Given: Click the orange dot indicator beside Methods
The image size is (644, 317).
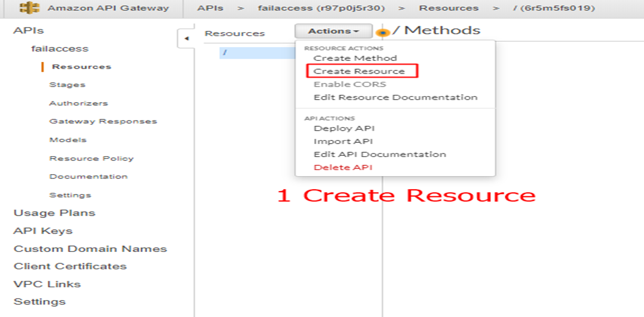Looking at the screenshot, I should click(x=383, y=33).
